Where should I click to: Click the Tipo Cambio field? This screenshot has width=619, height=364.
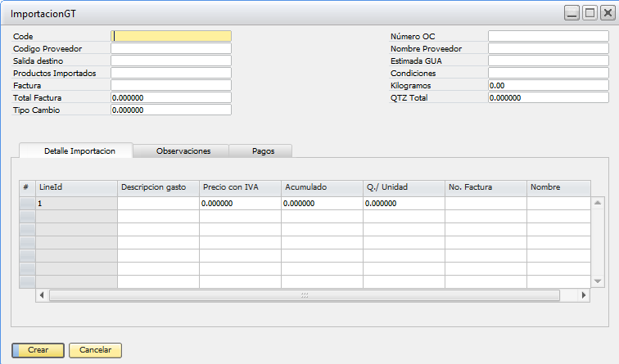click(171, 110)
